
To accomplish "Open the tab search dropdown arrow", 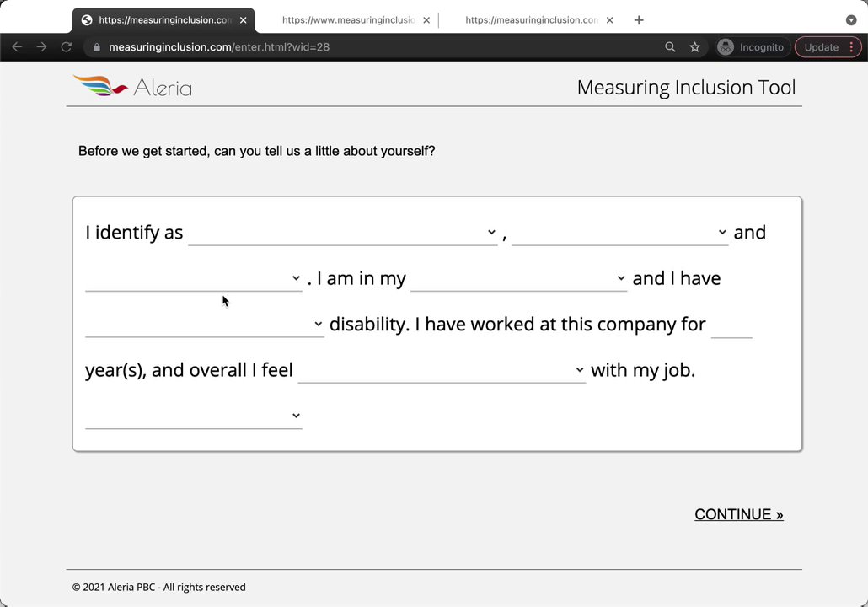I will point(850,19).
